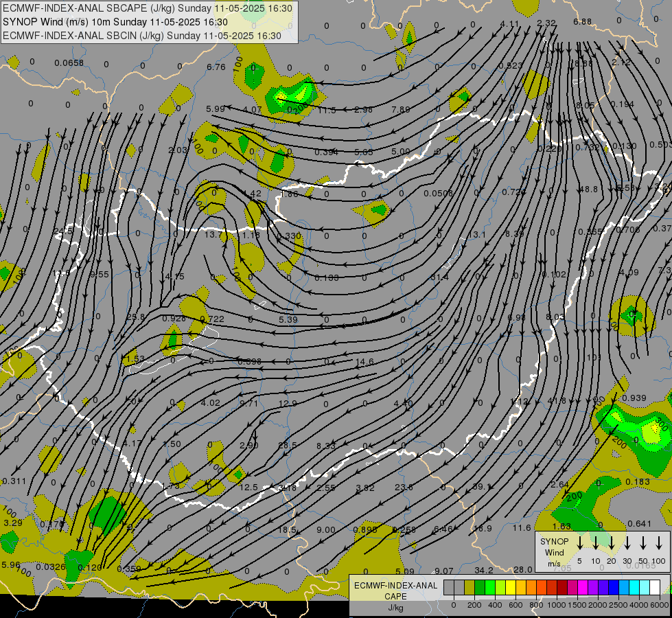672x618 pixels.
Task: Click the 'J/kg' unit in CAPE legend
Action: coord(395,608)
